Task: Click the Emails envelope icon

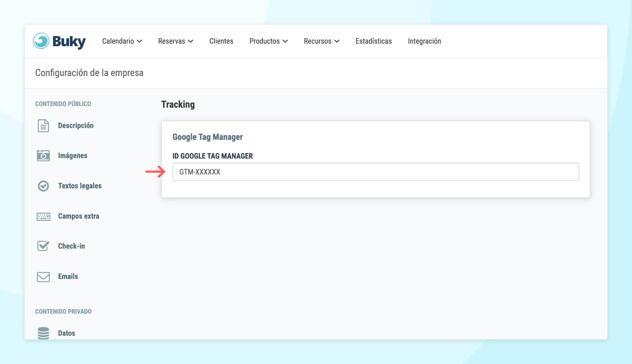Action: (x=43, y=276)
